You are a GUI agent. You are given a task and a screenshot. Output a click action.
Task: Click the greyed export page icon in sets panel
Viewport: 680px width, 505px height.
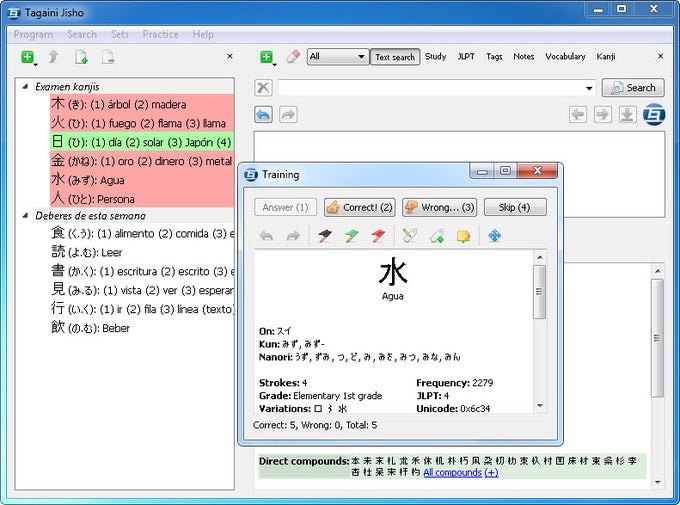(108, 57)
